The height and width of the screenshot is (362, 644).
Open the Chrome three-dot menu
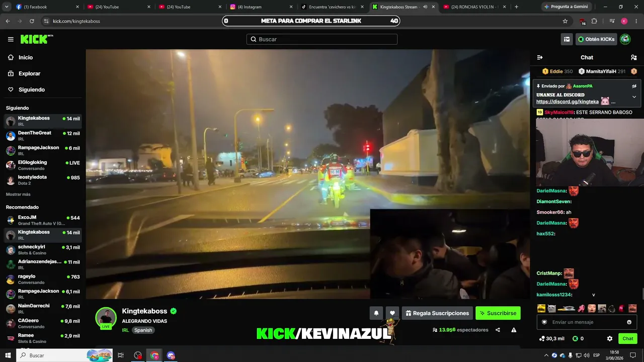[x=636, y=21]
